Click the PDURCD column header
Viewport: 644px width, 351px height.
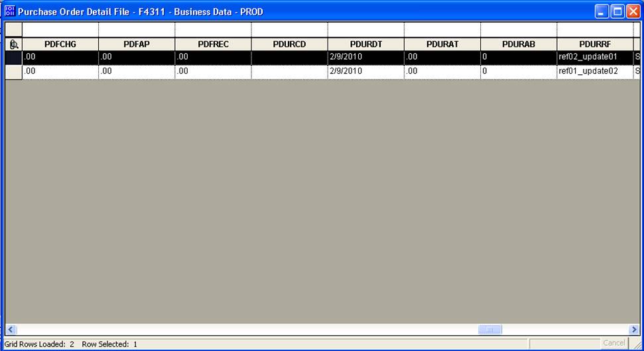point(290,44)
